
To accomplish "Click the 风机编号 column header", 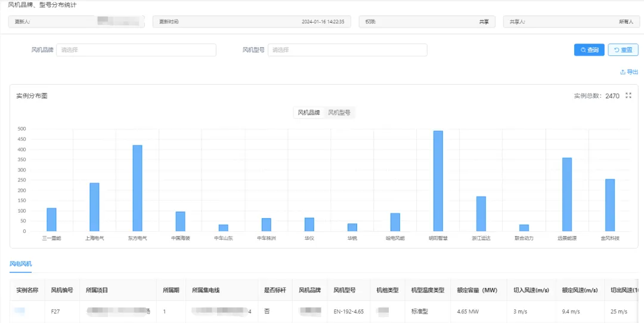I will click(x=62, y=290).
